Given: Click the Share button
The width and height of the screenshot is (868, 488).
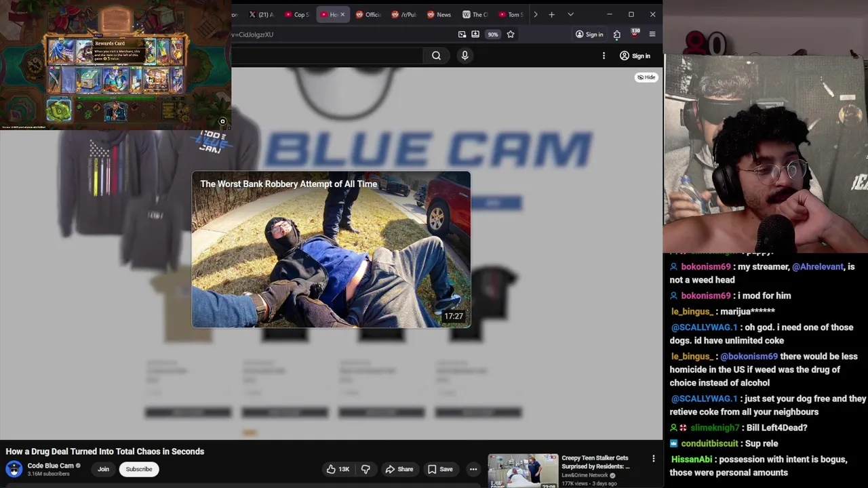Looking at the screenshot, I should [x=399, y=469].
